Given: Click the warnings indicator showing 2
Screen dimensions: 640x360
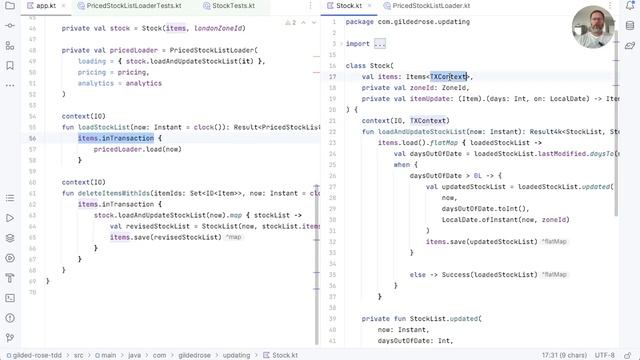Looking at the screenshot, I should (x=290, y=23).
